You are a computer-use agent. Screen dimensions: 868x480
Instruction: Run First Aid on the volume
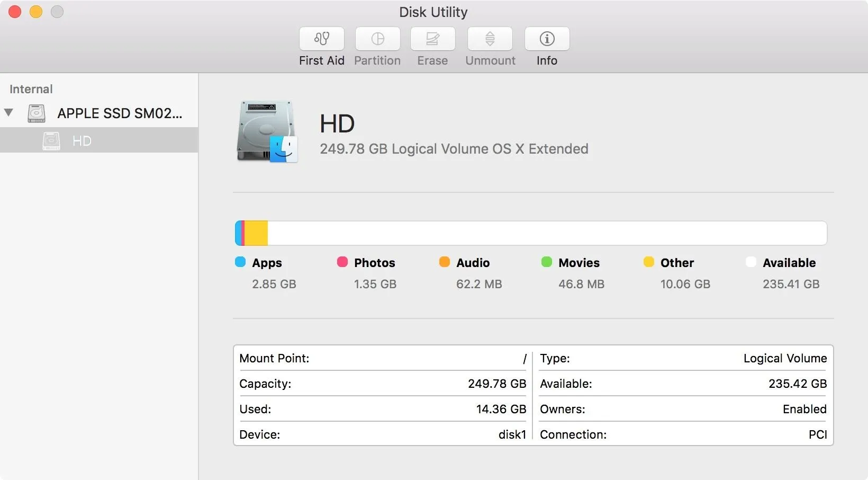322,39
